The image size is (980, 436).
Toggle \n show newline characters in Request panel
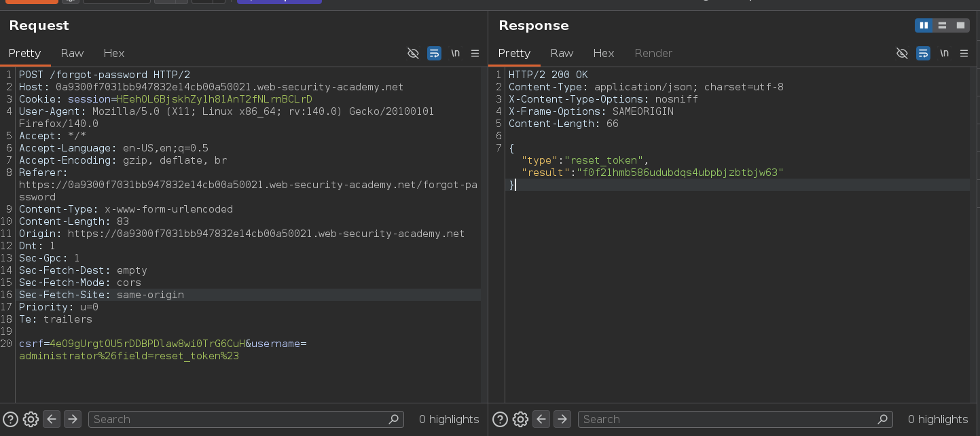point(455,53)
